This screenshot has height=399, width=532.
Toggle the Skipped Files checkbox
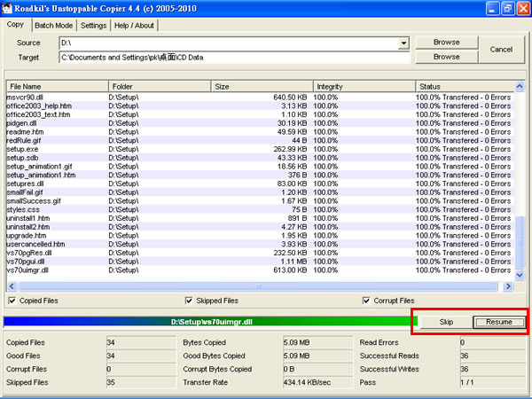tap(189, 301)
